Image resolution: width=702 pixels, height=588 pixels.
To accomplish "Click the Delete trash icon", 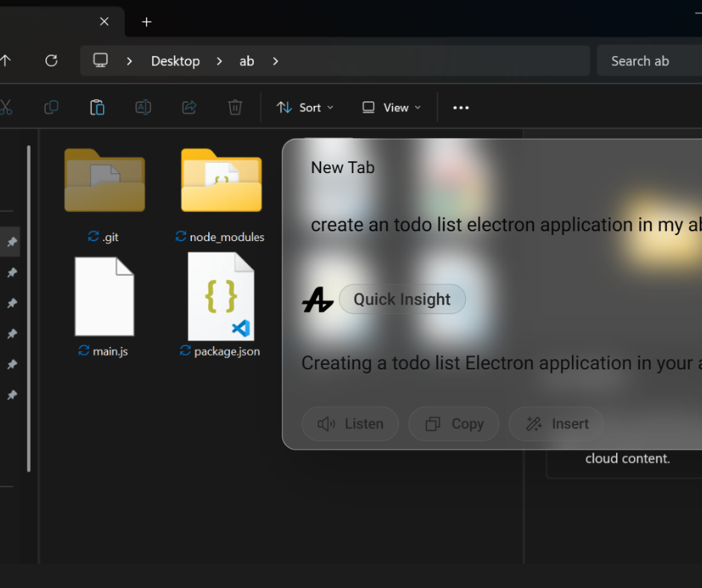I will pyautogui.click(x=235, y=107).
